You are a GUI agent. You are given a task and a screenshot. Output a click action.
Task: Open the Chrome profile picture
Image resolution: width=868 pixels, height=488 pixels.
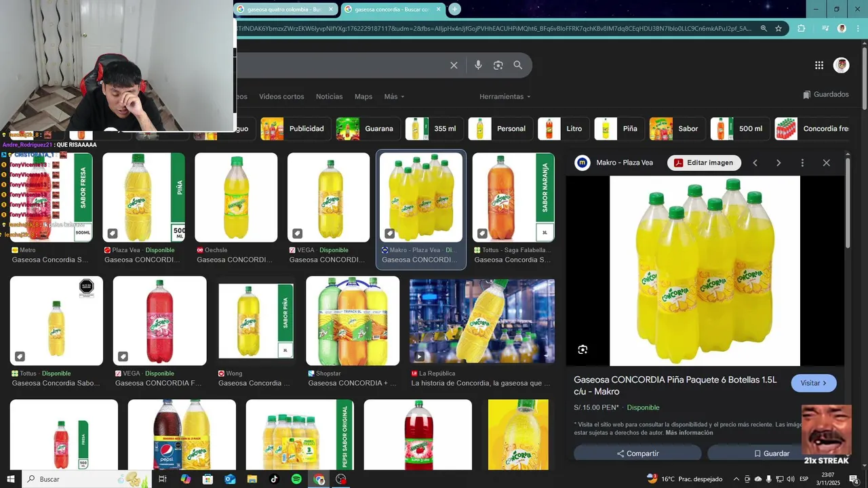click(842, 28)
